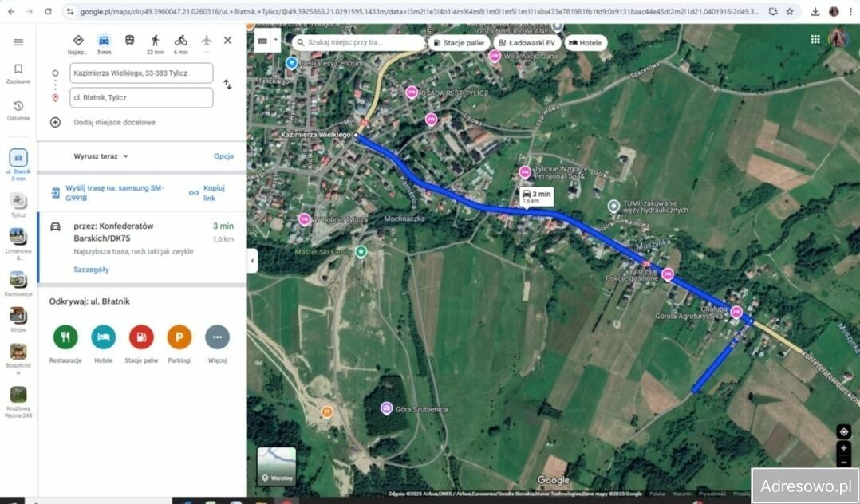Select the Najlepsze best travel mode
This screenshot has height=504, width=860.
point(78,44)
